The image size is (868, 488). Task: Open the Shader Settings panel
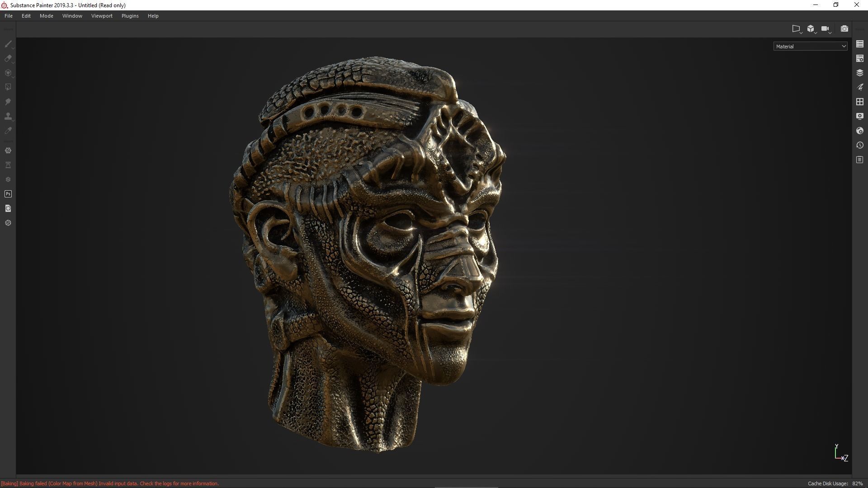pos(860,131)
